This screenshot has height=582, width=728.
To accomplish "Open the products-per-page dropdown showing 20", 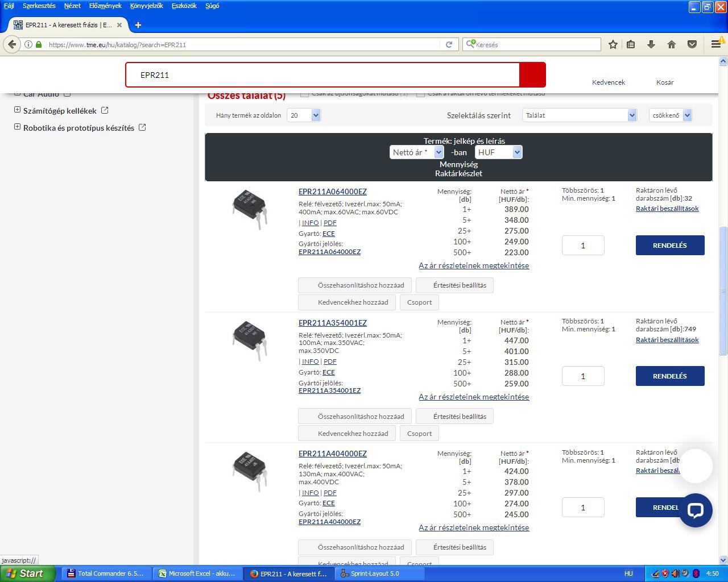I will (304, 115).
